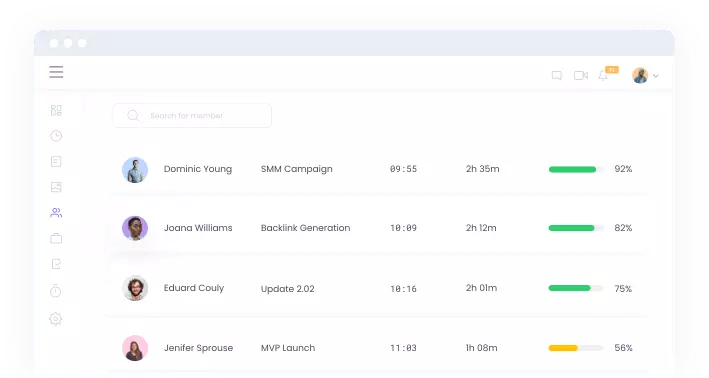Click the 10:09 start time
Viewport: 709px width, 378px height.
[x=403, y=228]
